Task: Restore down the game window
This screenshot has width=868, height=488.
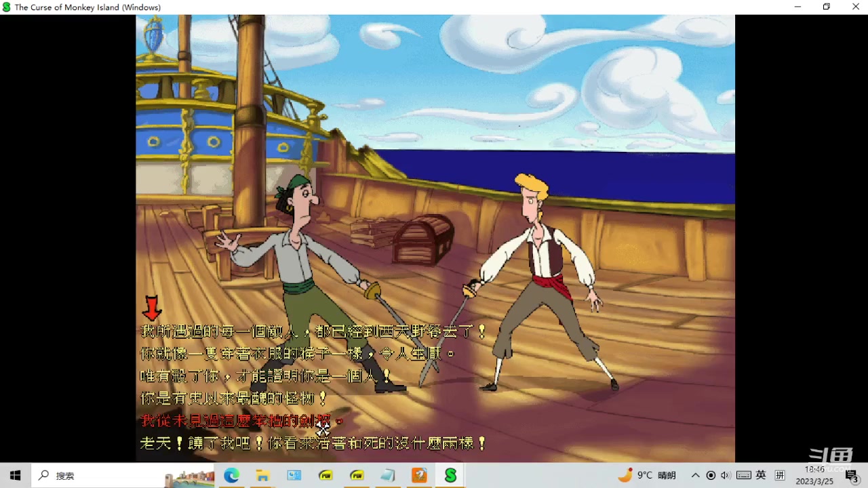Action: [827, 7]
